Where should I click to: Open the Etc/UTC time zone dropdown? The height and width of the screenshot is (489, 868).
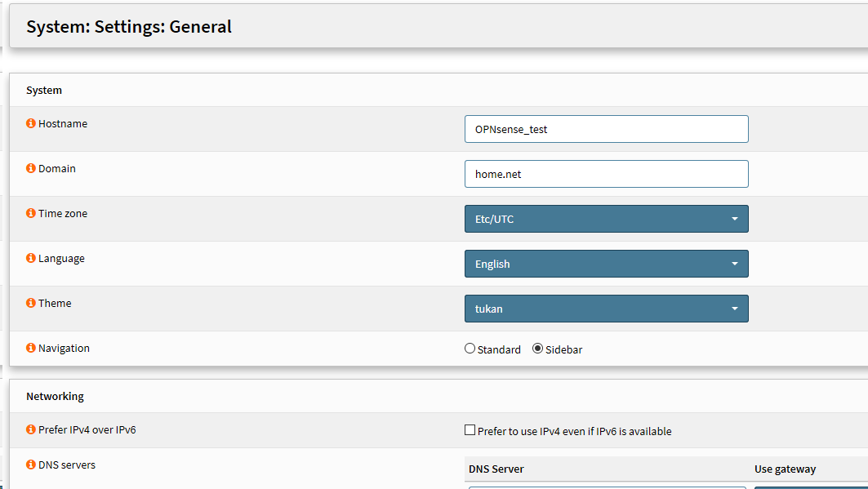pyautogui.click(x=606, y=219)
